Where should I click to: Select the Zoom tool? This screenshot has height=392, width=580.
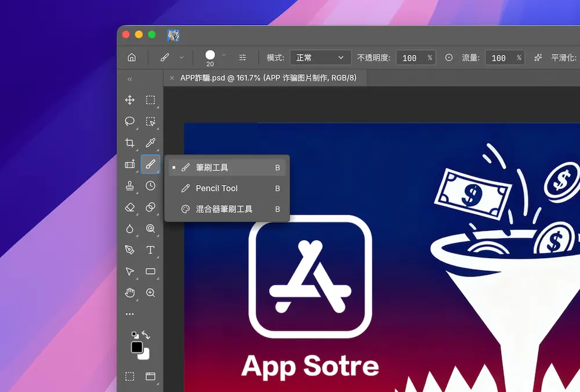151,293
